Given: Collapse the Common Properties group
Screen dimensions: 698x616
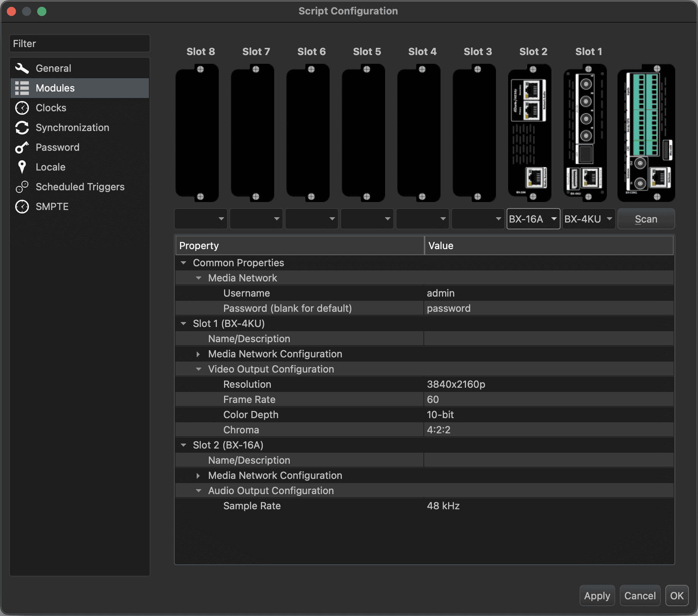Looking at the screenshot, I should [x=183, y=263].
